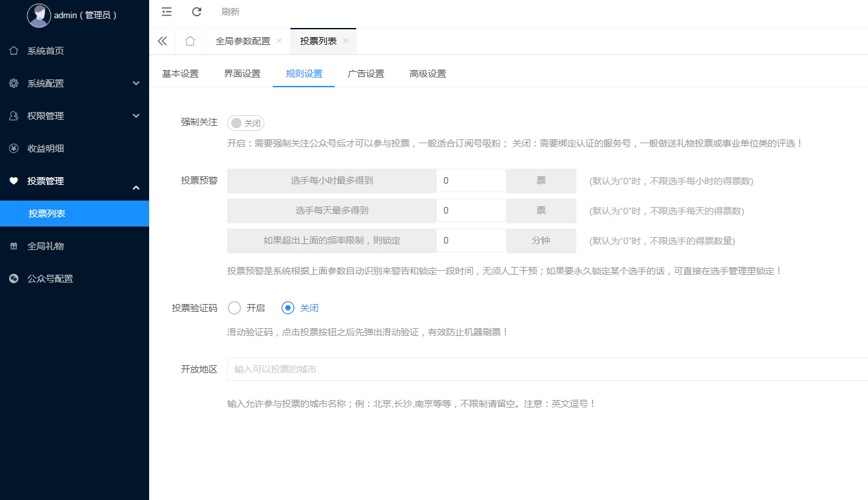868x500 pixels.
Task: Click the yen icon beside 收益明细
Action: tap(14, 148)
